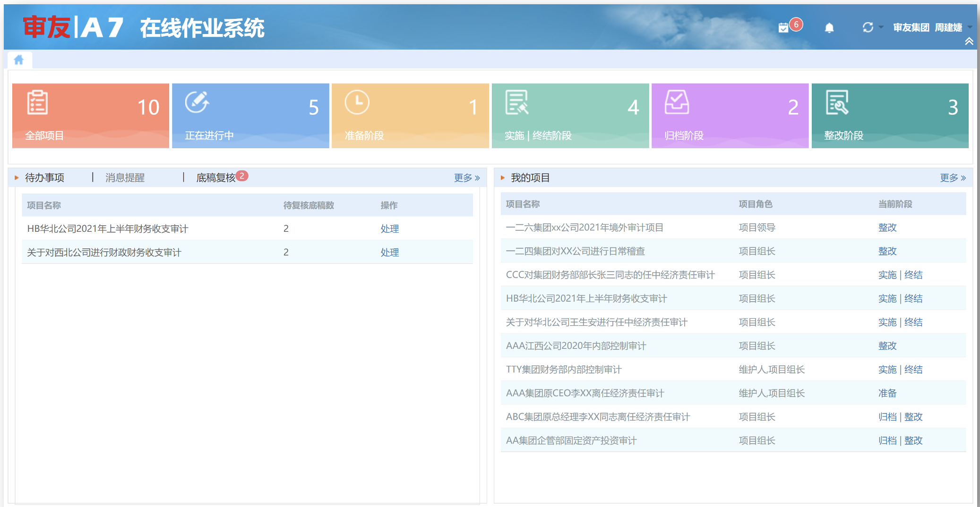Switch to the 消息提醒 tab
The image size is (980, 507).
point(125,177)
